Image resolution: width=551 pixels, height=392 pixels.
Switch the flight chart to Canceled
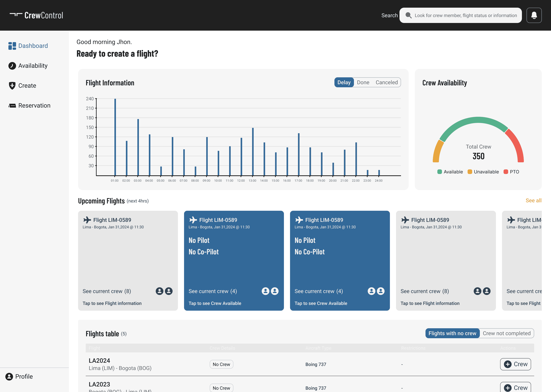(x=386, y=82)
